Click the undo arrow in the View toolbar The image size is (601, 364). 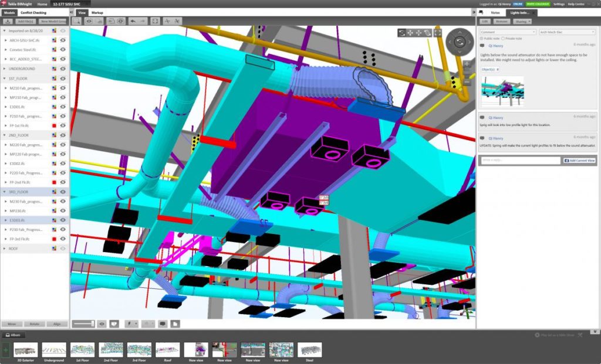pos(133,21)
